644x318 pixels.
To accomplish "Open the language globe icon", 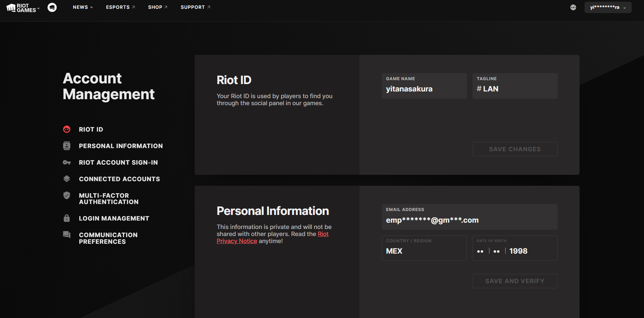I will 573,7.
